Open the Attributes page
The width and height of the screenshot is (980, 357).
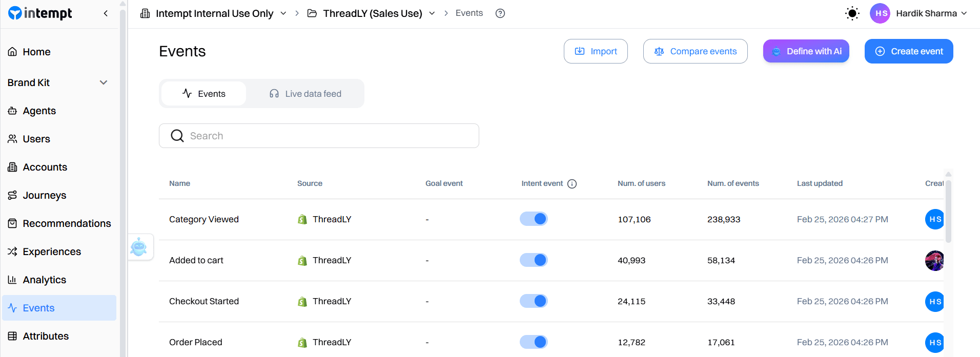click(46, 336)
